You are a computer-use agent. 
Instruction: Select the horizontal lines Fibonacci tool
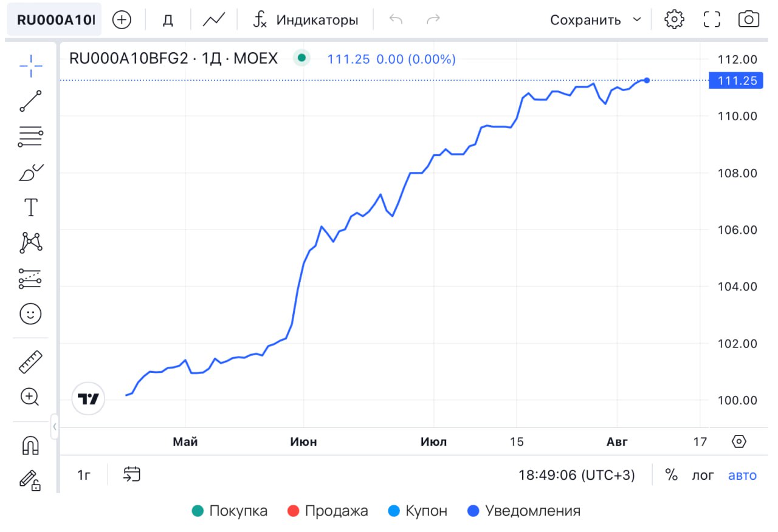[x=30, y=137]
